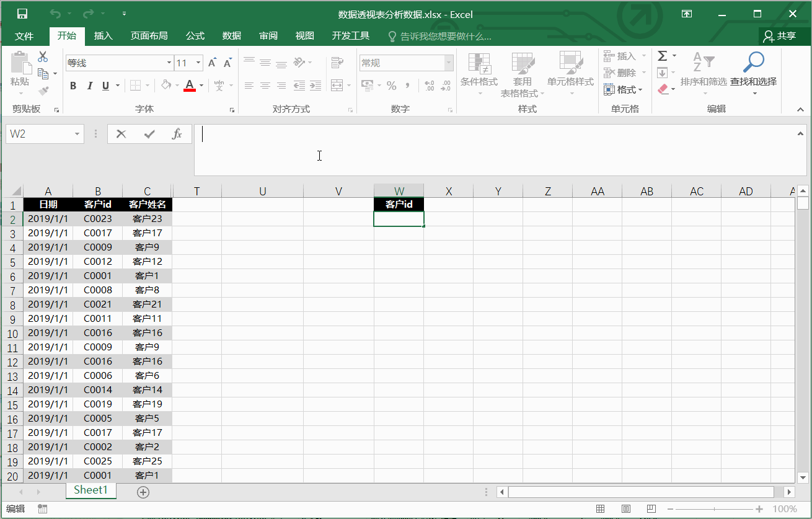The height and width of the screenshot is (519, 812).
Task: Open the Cell Styles (单元格样式) menu
Action: (570, 74)
